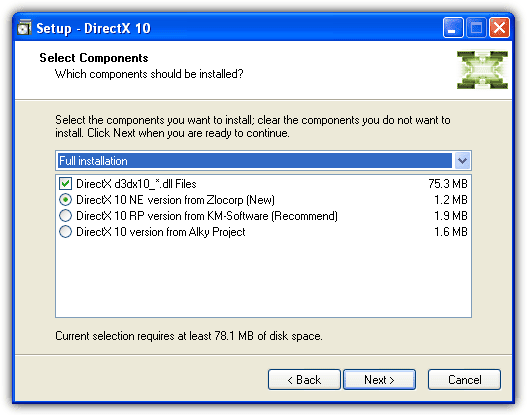
Task: Choose DirectX 10 RP version from KM-Software
Action: 65,216
